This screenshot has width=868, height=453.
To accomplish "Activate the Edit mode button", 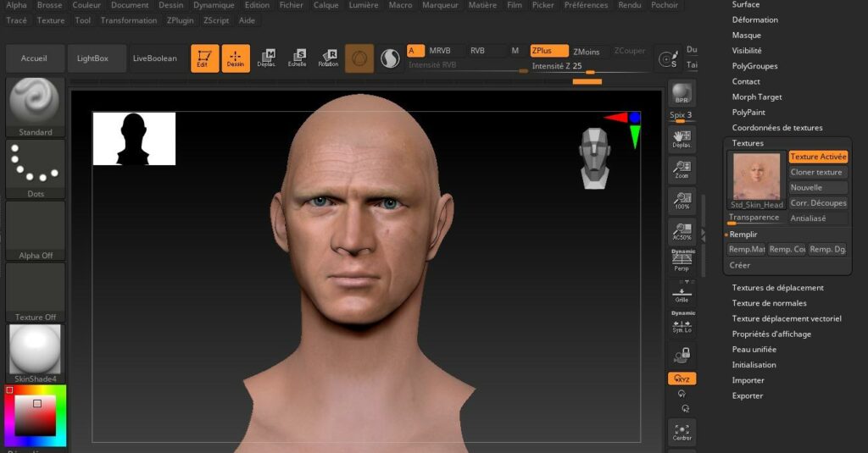I will (x=204, y=58).
